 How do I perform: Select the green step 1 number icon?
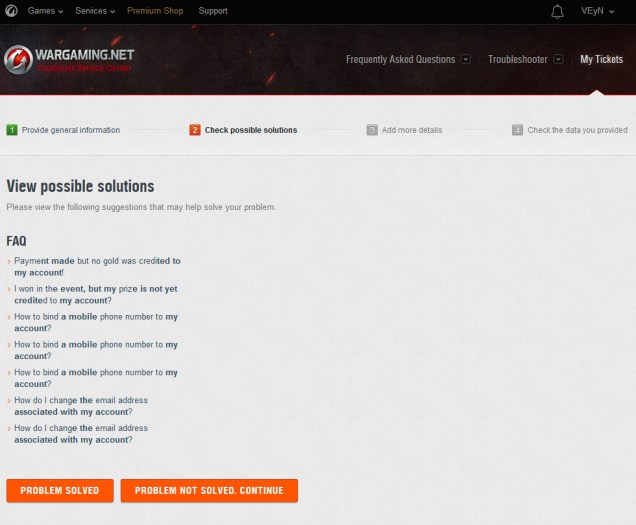[12, 130]
